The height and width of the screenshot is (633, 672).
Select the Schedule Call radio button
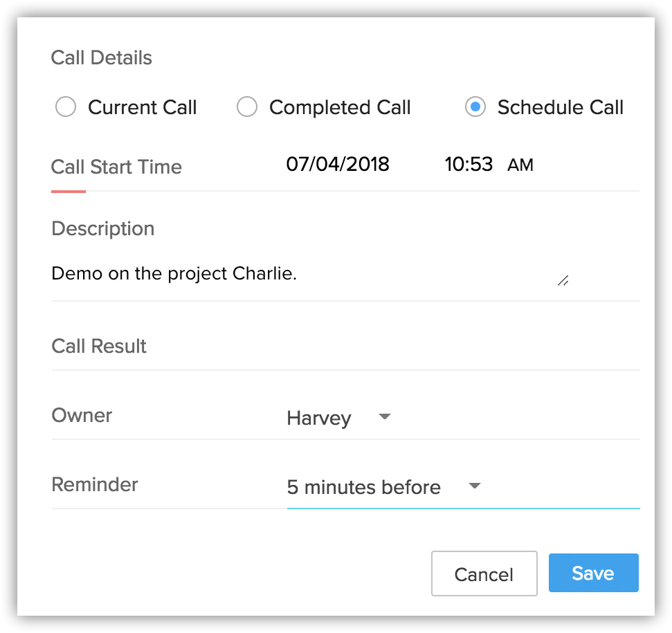(x=475, y=107)
